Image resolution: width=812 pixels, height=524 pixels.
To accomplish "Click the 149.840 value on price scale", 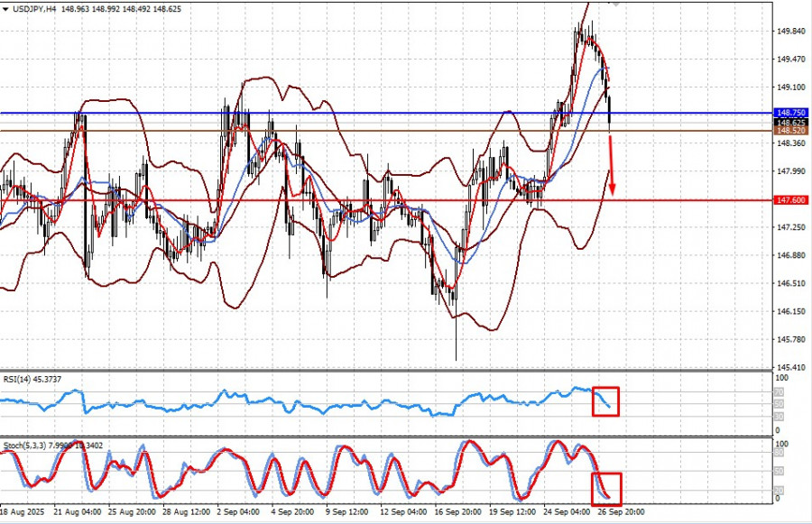I will point(791,31).
